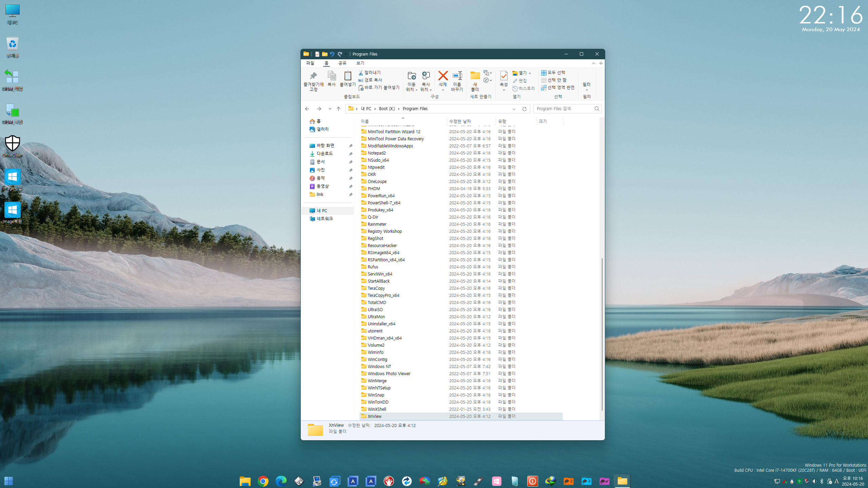This screenshot has height=488, width=868.
Task: Open Chrome from the taskbar
Action: (263, 481)
